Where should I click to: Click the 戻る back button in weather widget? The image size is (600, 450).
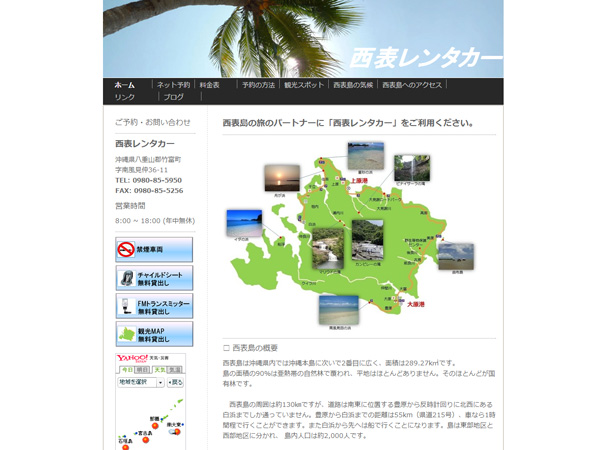point(176,382)
